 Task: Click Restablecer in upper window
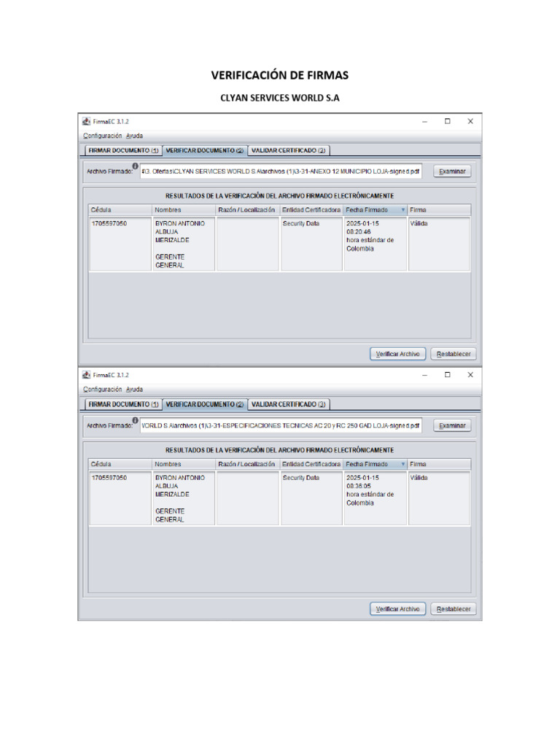pyautogui.click(x=454, y=354)
